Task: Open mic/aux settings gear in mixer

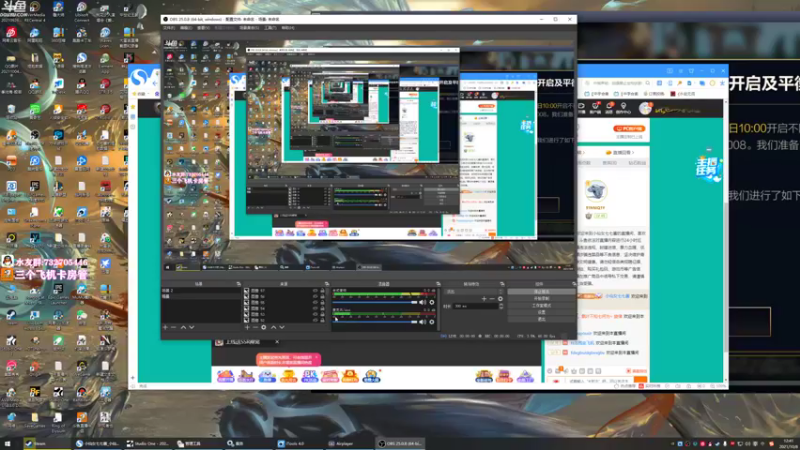Action: pyautogui.click(x=432, y=322)
